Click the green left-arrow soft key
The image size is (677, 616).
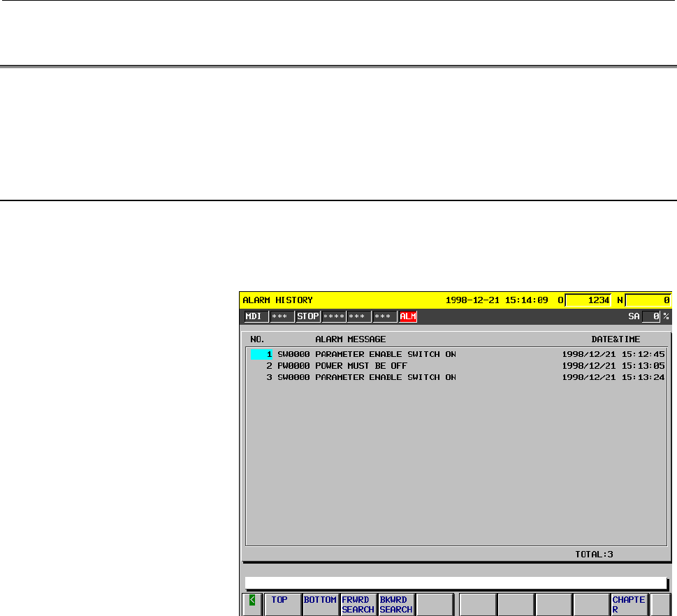coord(252,604)
